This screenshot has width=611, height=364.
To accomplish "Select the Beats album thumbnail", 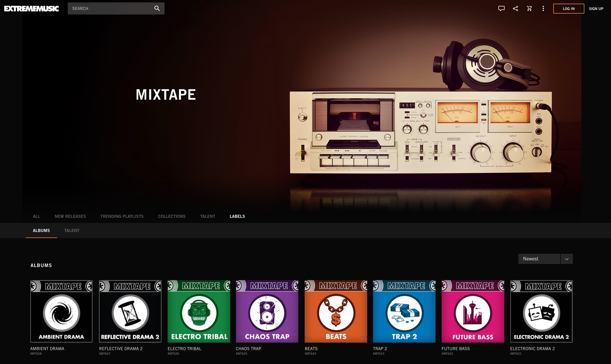I will click(x=336, y=311).
